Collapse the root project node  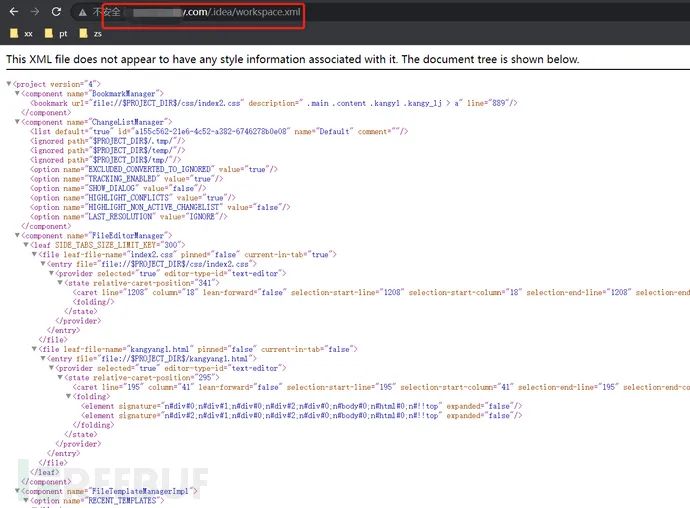(x=9, y=83)
